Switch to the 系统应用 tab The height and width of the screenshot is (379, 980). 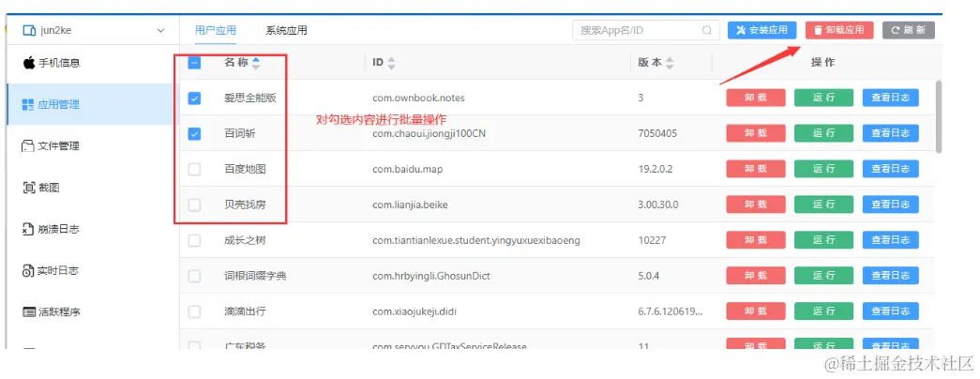(x=286, y=30)
